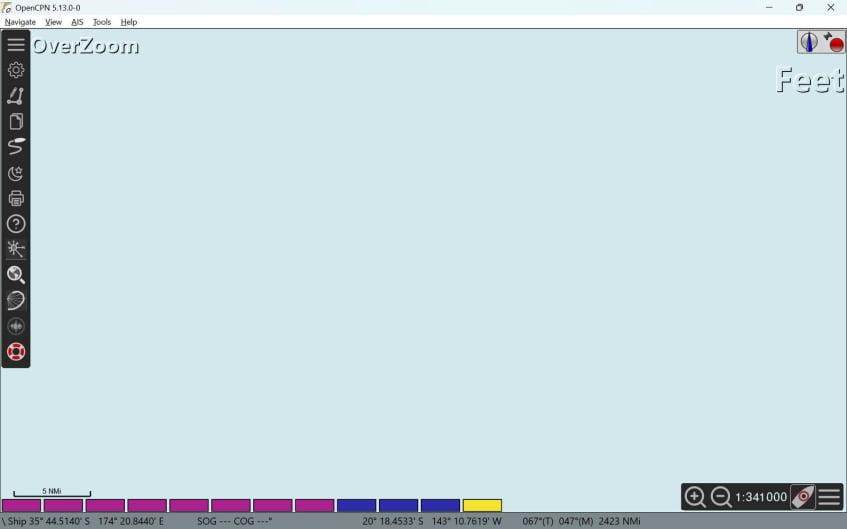Collapse the left toolbar via hamburger icon

coord(16,44)
